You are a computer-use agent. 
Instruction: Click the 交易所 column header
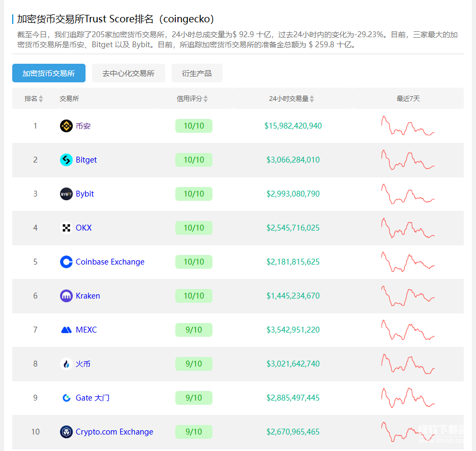click(69, 99)
